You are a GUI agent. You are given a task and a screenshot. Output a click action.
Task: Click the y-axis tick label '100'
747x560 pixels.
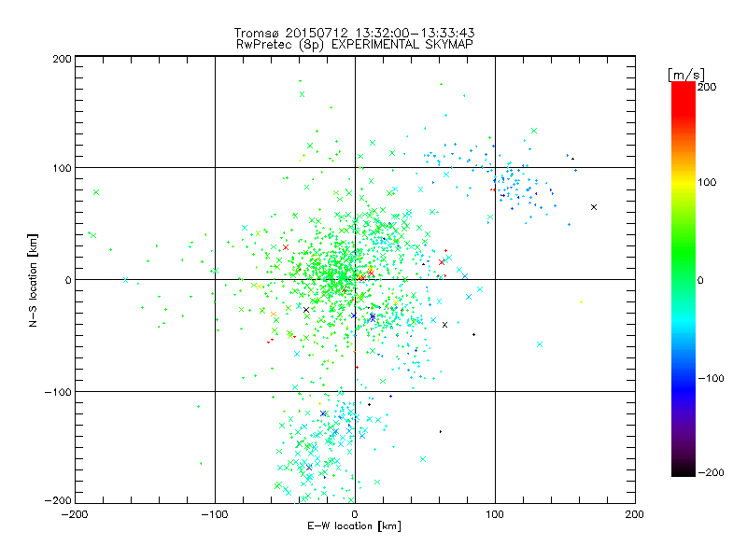click(x=62, y=168)
